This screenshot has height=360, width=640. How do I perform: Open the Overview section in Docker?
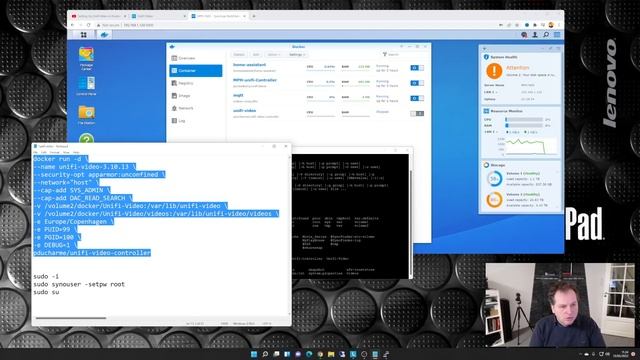pos(196,58)
